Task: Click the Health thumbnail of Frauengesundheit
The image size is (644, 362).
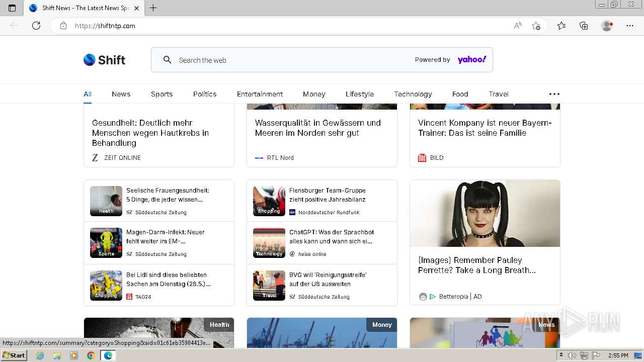Action: point(106,201)
